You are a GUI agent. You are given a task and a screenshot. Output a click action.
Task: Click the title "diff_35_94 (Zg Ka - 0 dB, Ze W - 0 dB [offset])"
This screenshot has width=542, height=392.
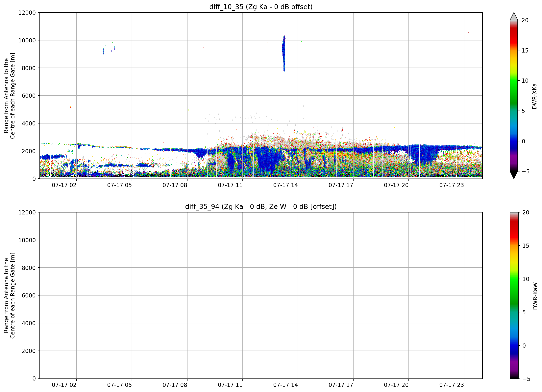point(261,207)
